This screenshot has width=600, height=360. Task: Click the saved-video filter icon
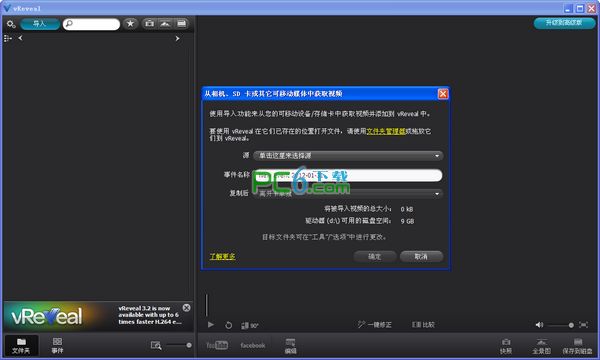(x=181, y=24)
